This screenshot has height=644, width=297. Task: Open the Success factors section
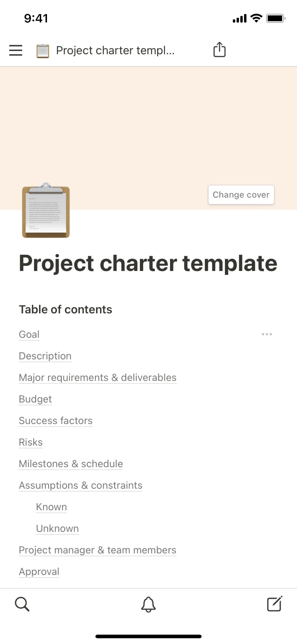(x=55, y=421)
